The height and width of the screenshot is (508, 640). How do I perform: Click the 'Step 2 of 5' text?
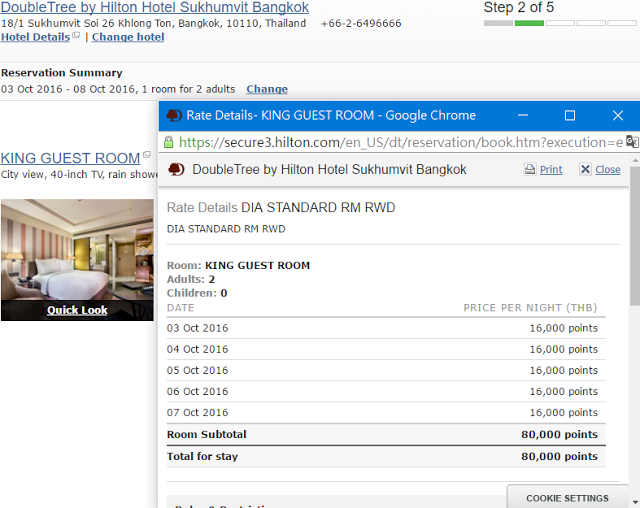(x=518, y=7)
